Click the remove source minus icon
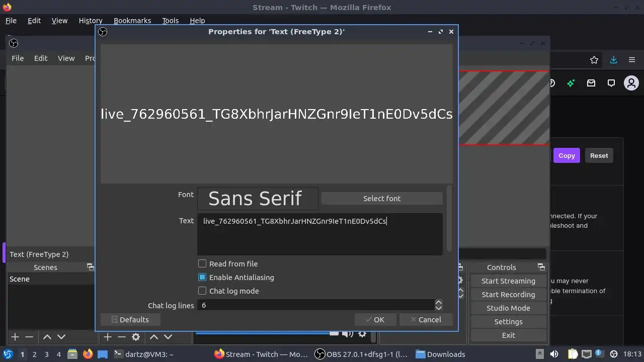 pos(122,337)
